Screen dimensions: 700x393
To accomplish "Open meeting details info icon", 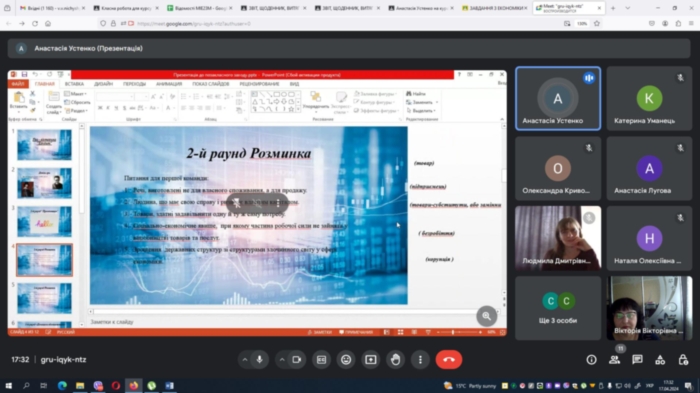I will [x=592, y=360].
